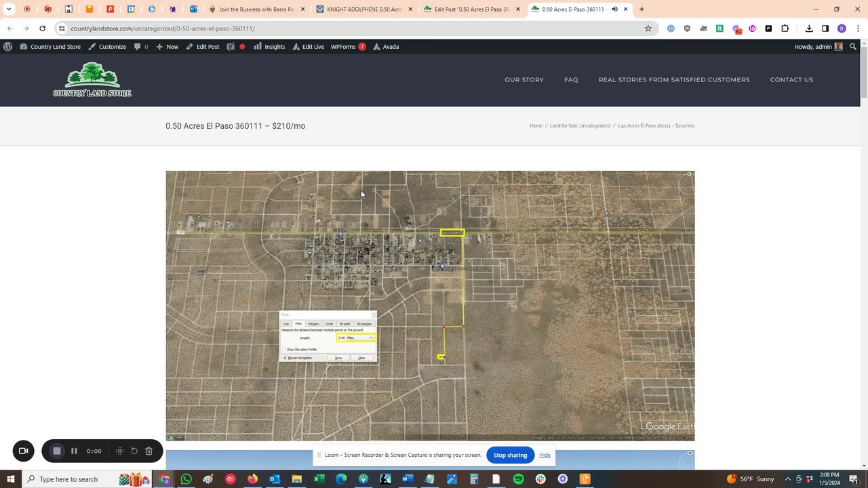The height and width of the screenshot is (488, 868).
Task: Click Edit Post in the admin bar
Action: [x=203, y=47]
